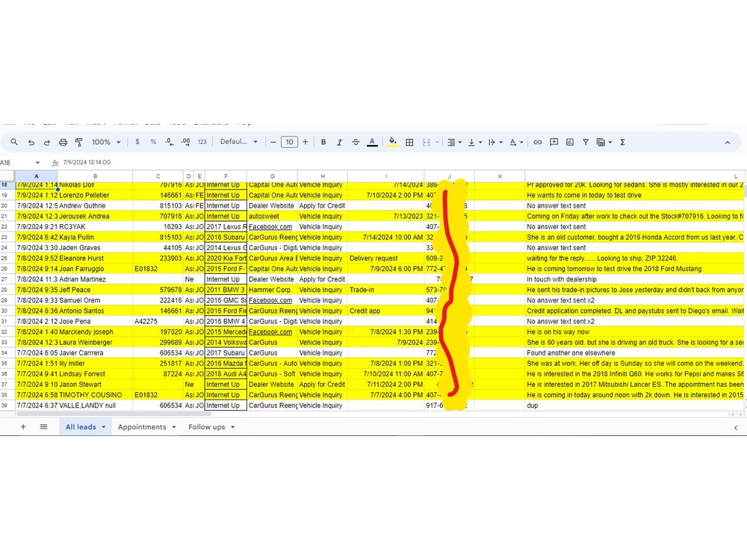The height and width of the screenshot is (560, 747).
Task: Select the cell reading Found another one elsewhere
Action: coord(634,353)
